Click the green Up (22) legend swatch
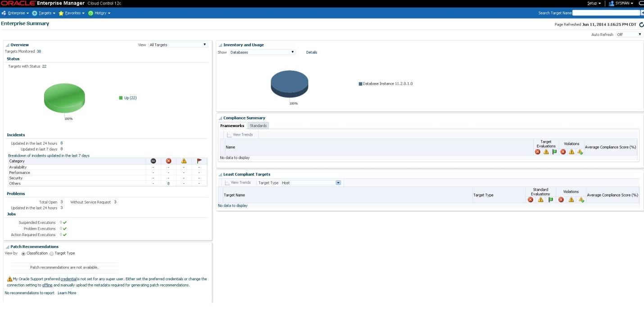 click(121, 98)
